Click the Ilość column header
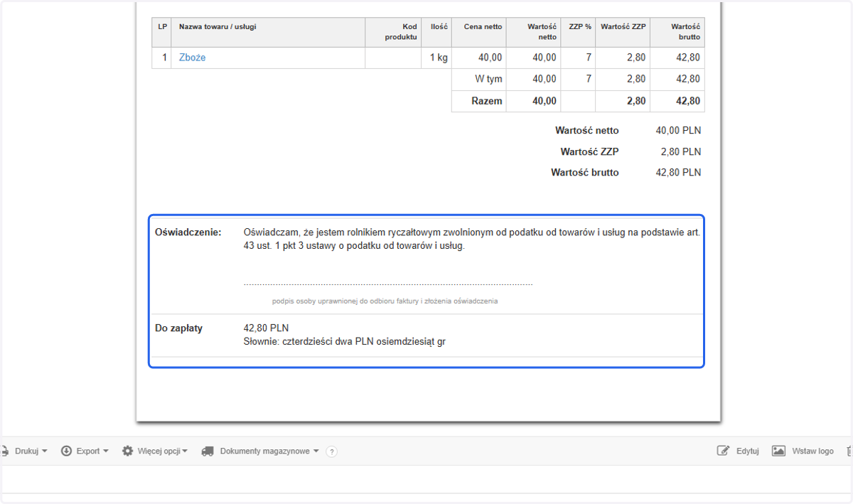The height and width of the screenshot is (504, 853). (436, 32)
